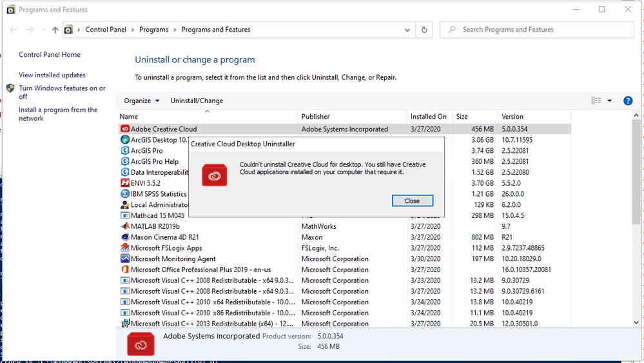Image resolution: width=644 pixels, height=363 pixels.
Task: Expand chevron after Control Panel breadcrumb
Action: click(133, 30)
